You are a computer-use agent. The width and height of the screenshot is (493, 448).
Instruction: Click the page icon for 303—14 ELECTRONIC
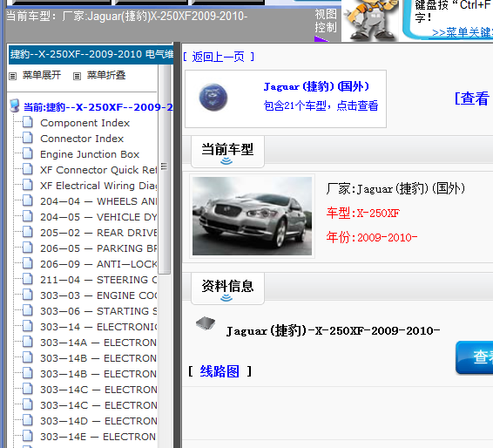coord(28,327)
